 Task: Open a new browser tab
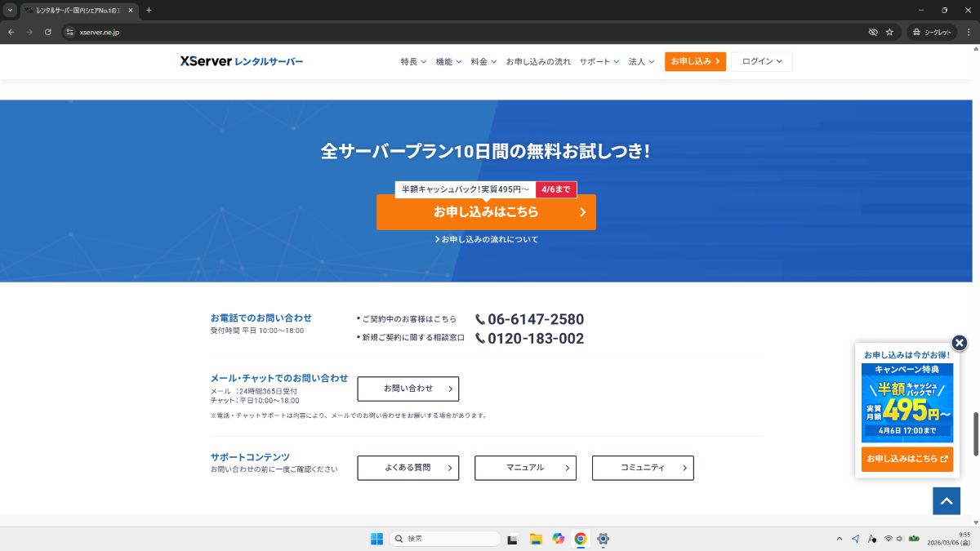click(x=149, y=10)
